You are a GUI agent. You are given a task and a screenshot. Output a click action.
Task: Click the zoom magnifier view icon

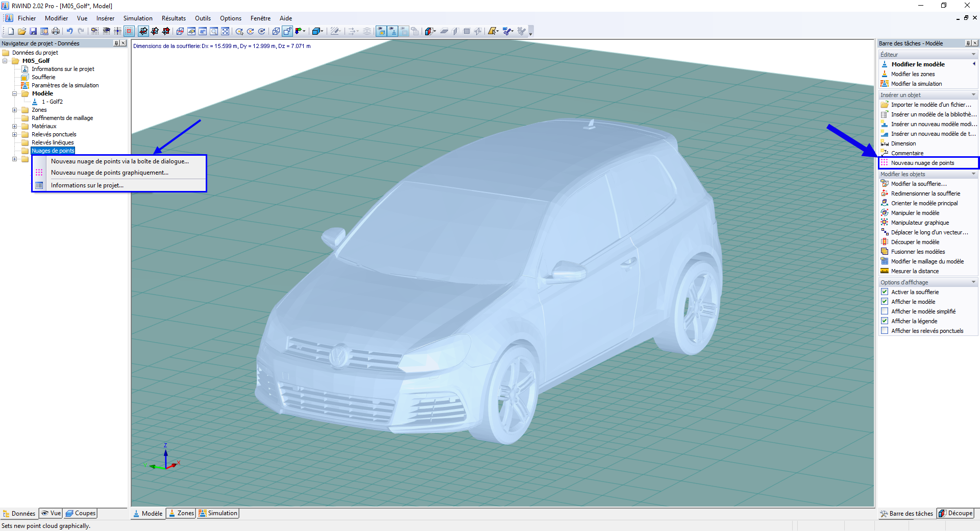click(214, 31)
